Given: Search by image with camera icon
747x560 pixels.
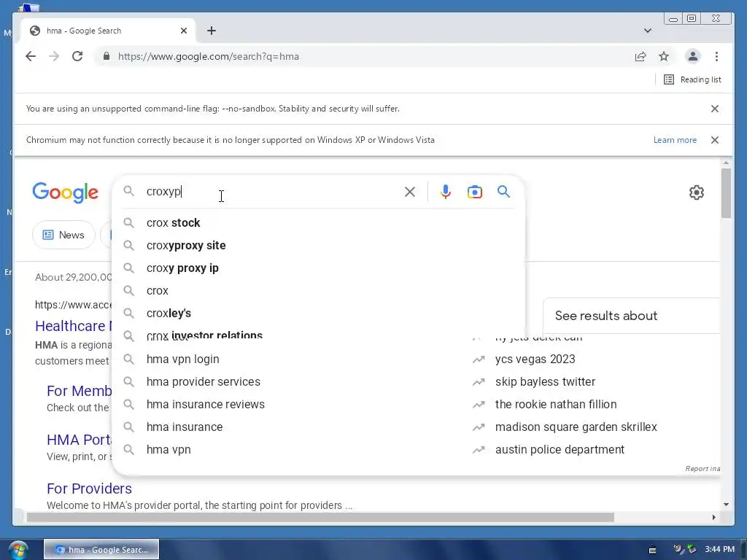Looking at the screenshot, I should click(474, 192).
